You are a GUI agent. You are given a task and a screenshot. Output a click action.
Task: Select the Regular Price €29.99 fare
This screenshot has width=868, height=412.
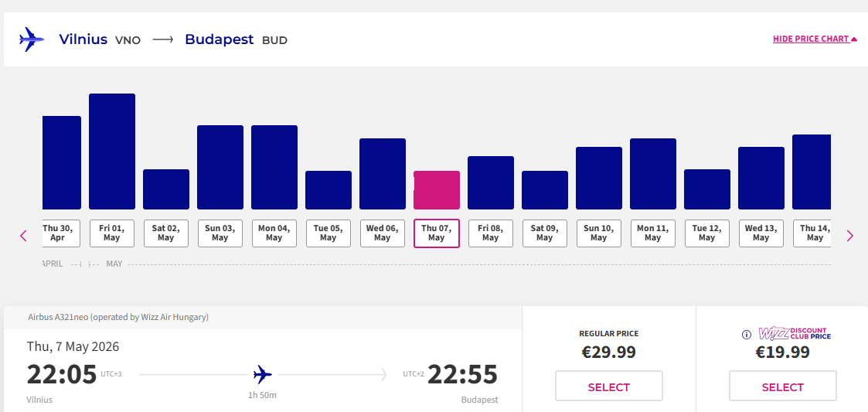point(609,386)
